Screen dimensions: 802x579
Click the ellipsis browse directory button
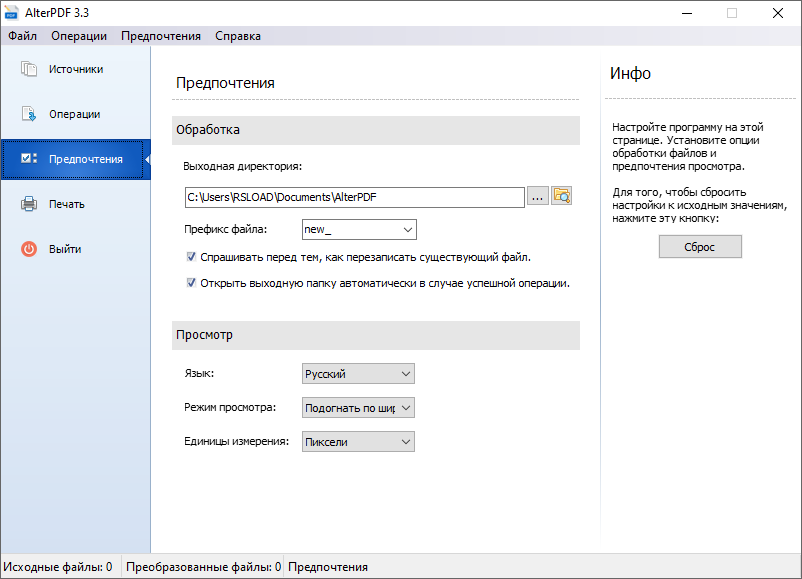(x=538, y=197)
